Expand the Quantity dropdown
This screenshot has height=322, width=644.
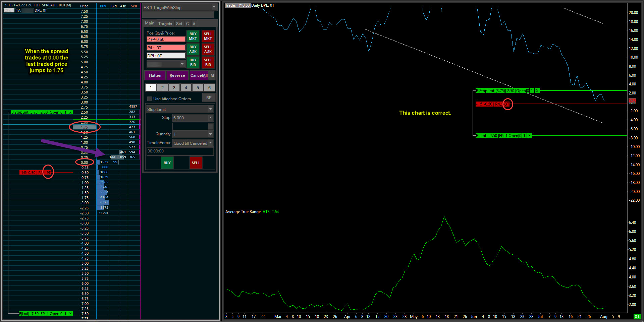pos(211,134)
